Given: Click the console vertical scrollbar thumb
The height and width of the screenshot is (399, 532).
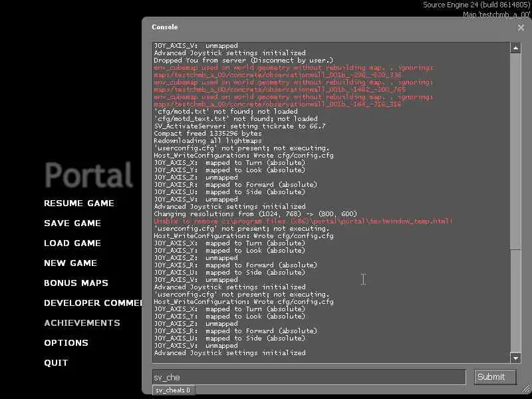Looking at the screenshot, I should pyautogui.click(x=515, y=152).
